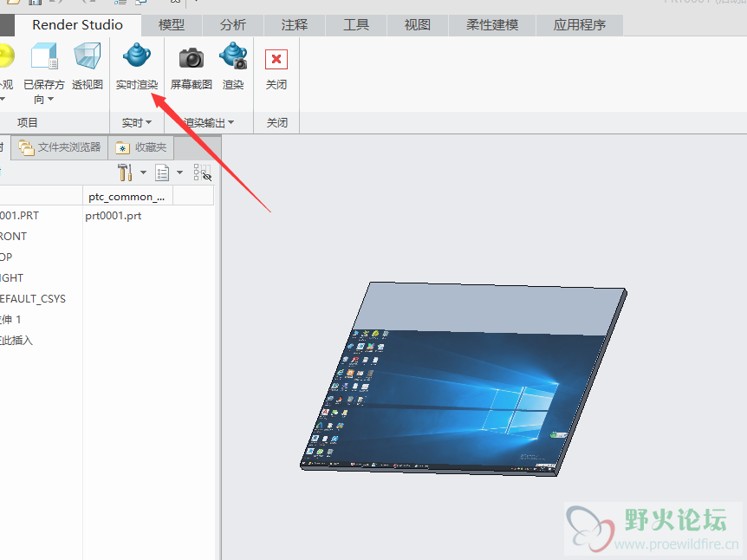Select the EFAULT_CSYS tree row
The width and height of the screenshot is (747, 560).
33,299
